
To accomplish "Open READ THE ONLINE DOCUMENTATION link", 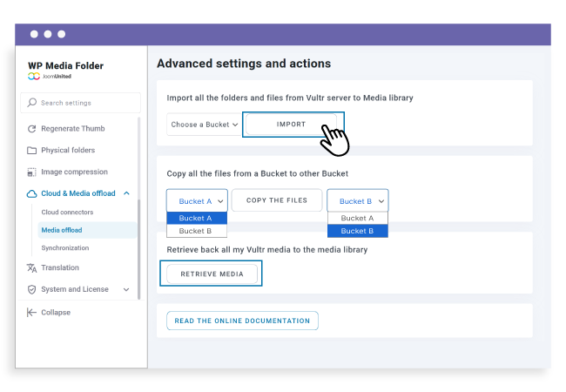I will point(243,321).
